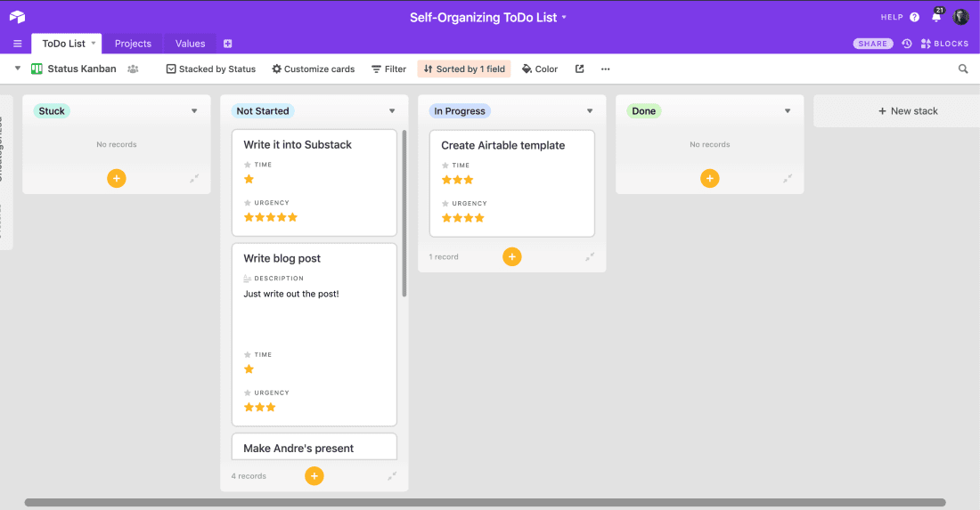Click the Done status label
The width and height of the screenshot is (980, 510).
644,111
